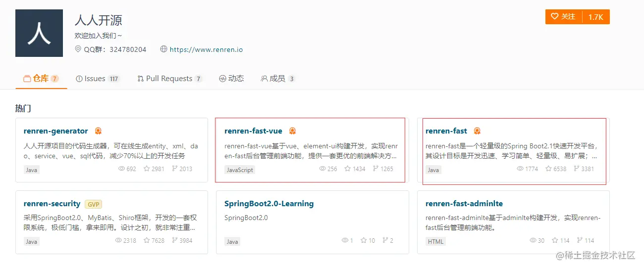Click the recommended badge icon beside renren-fast title
Screen dimensions: 644x269
tap(477, 131)
